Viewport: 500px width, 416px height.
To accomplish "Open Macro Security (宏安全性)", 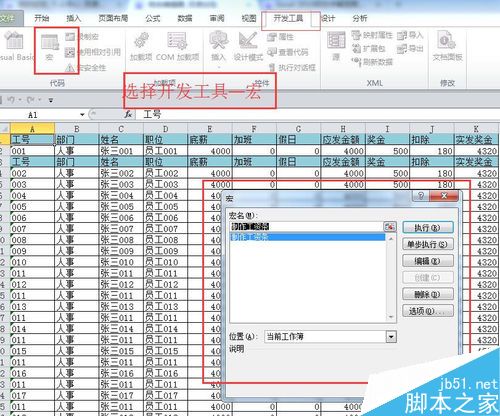I will 86,68.
